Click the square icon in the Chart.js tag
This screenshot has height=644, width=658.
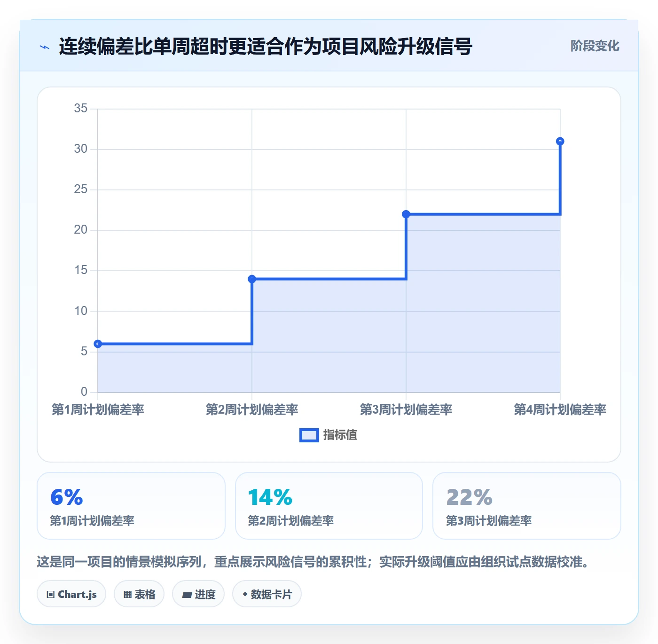coord(51,595)
